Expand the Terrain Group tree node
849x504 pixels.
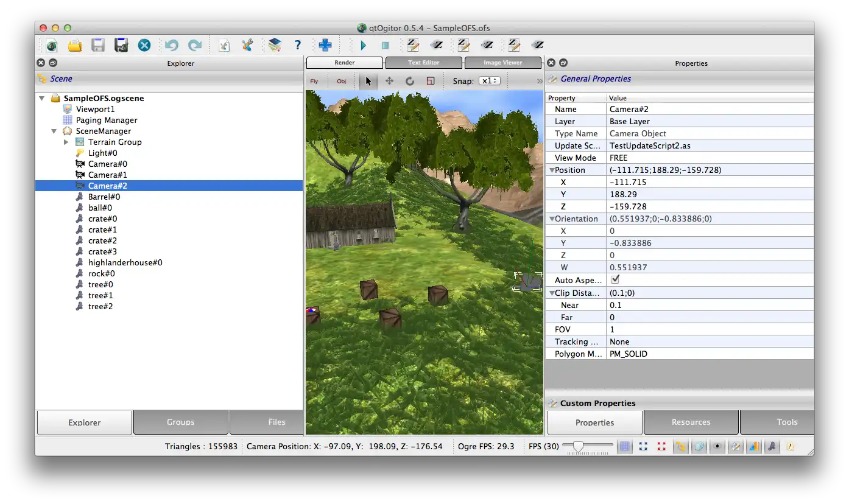pyautogui.click(x=66, y=142)
